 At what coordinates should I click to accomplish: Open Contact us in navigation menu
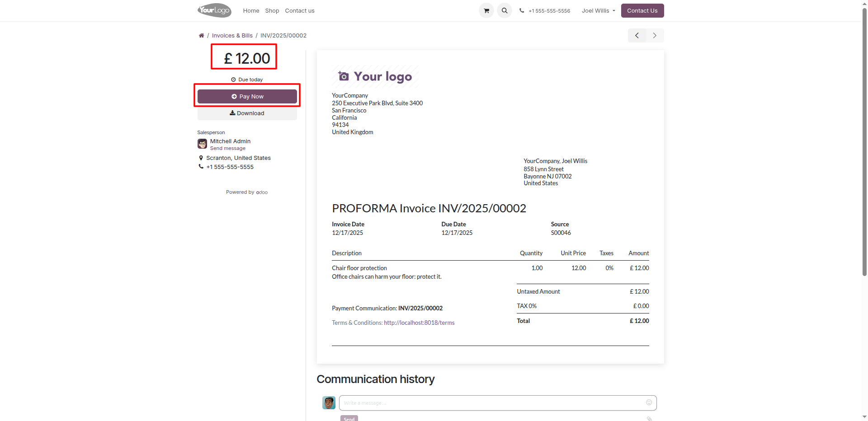(299, 11)
